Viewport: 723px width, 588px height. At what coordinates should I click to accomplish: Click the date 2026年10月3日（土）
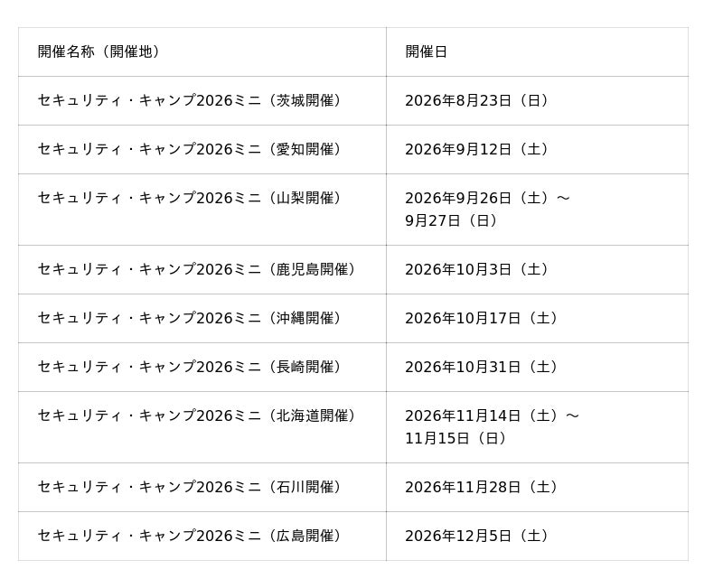pos(479,269)
